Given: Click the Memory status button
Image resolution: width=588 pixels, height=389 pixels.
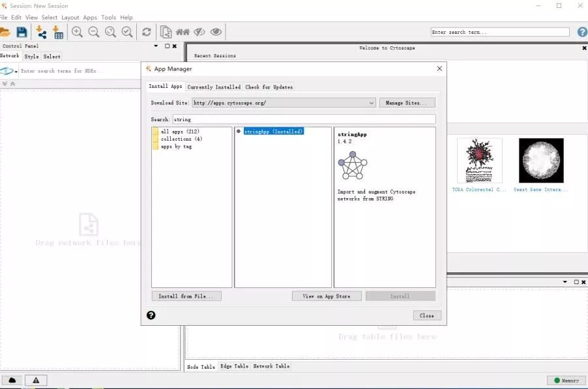Looking at the screenshot, I should pos(566,381).
